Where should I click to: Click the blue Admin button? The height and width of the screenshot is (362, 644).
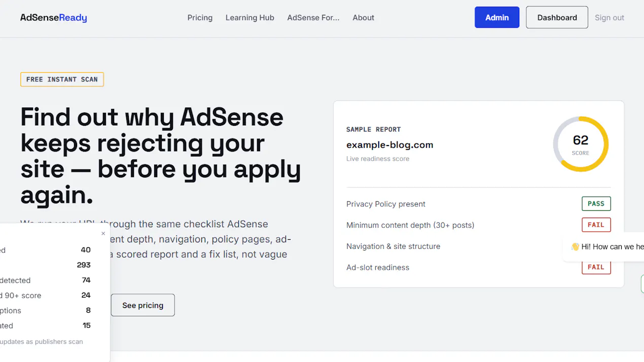coord(497,17)
